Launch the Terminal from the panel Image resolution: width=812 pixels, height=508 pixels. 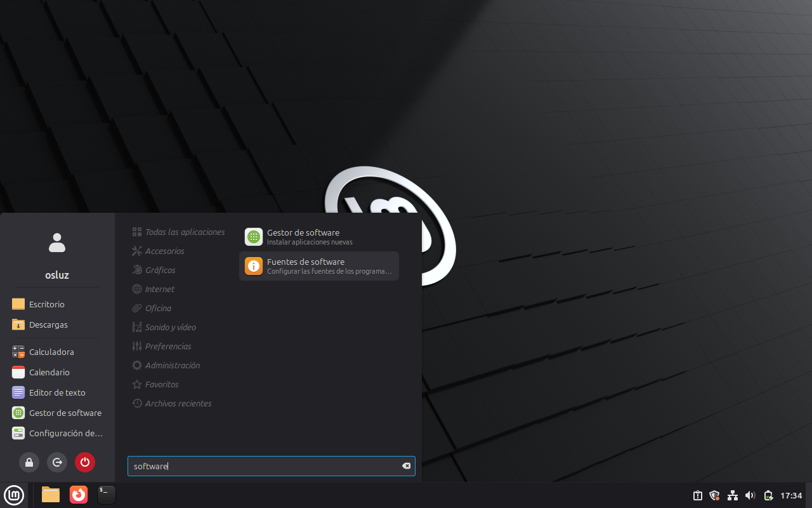click(107, 495)
